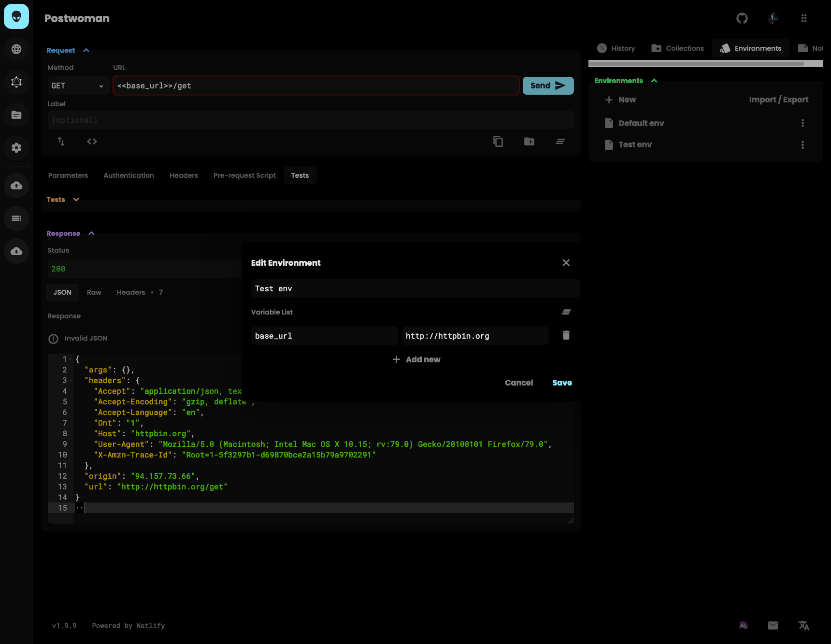
Task: Open the user avatar in header
Action: pyautogui.click(x=773, y=18)
